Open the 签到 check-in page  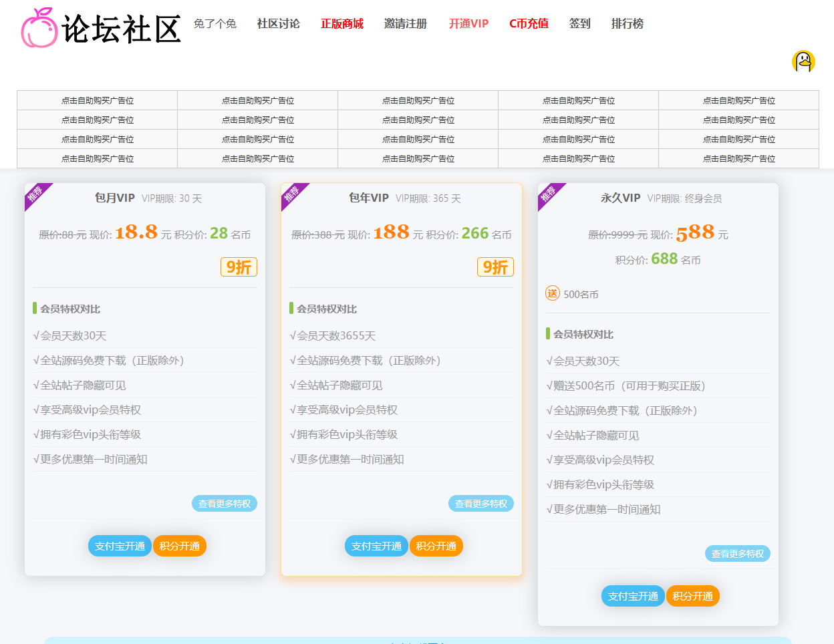click(579, 24)
